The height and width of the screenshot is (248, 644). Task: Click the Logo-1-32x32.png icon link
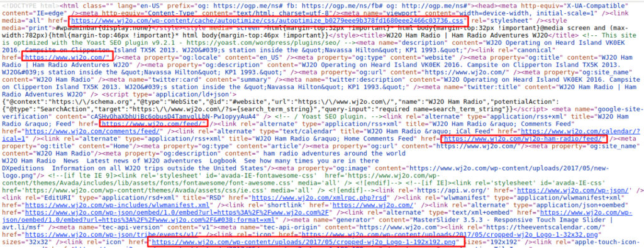pos(470,234)
